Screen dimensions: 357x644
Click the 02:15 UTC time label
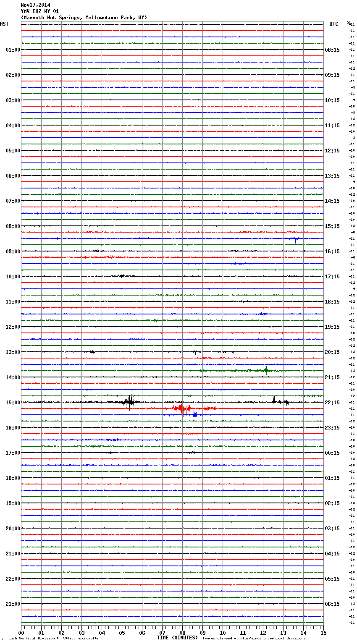pyautogui.click(x=332, y=503)
